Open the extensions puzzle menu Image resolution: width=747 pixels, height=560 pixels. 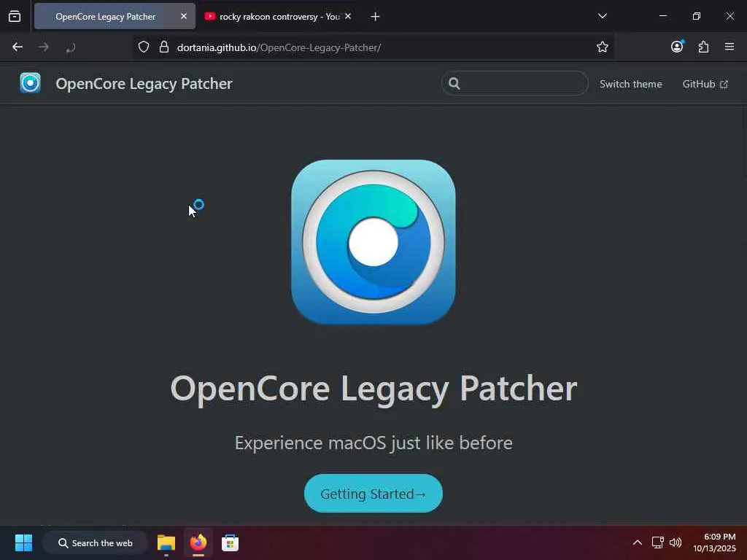pyautogui.click(x=703, y=47)
